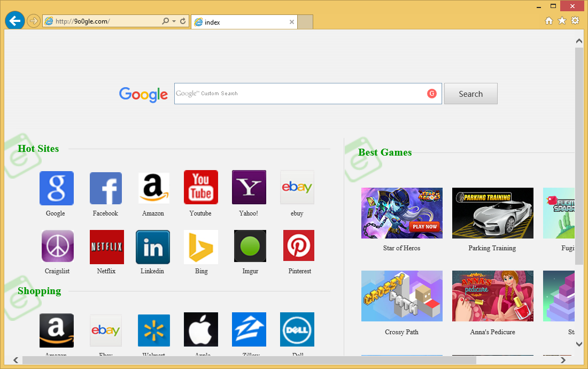Click the 'Parking Training' text link
The height and width of the screenshot is (369, 588).
tap(492, 248)
